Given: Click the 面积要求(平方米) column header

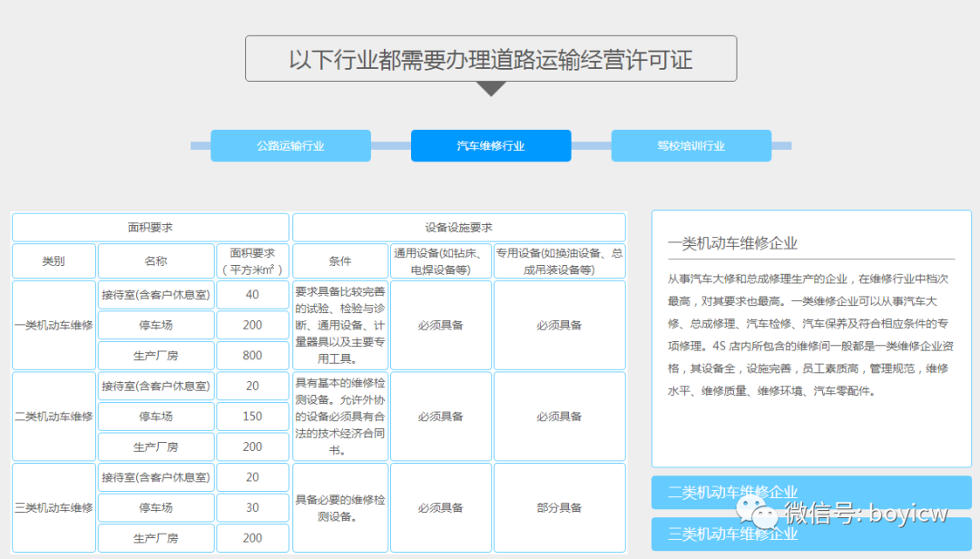Looking at the screenshot, I should (x=252, y=260).
